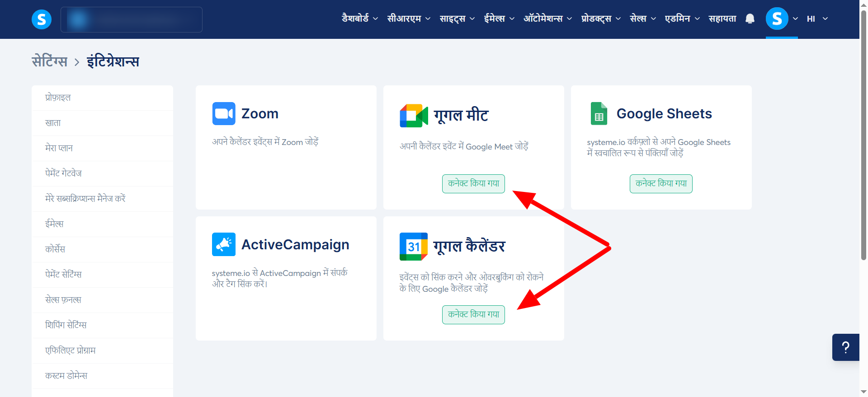This screenshot has width=868, height=397.
Task: Open ईमेल्स in the settings sidebar
Action: click(103, 224)
